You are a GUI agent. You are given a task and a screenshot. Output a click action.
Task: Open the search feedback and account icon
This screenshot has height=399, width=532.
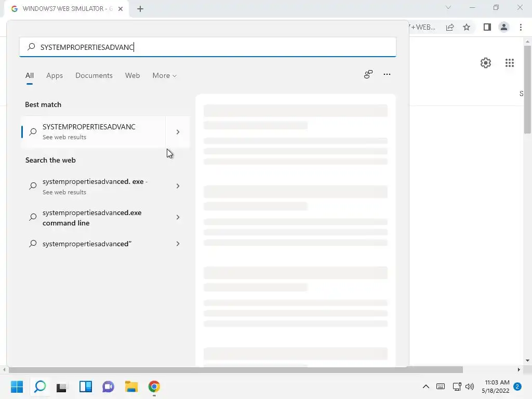click(x=368, y=74)
